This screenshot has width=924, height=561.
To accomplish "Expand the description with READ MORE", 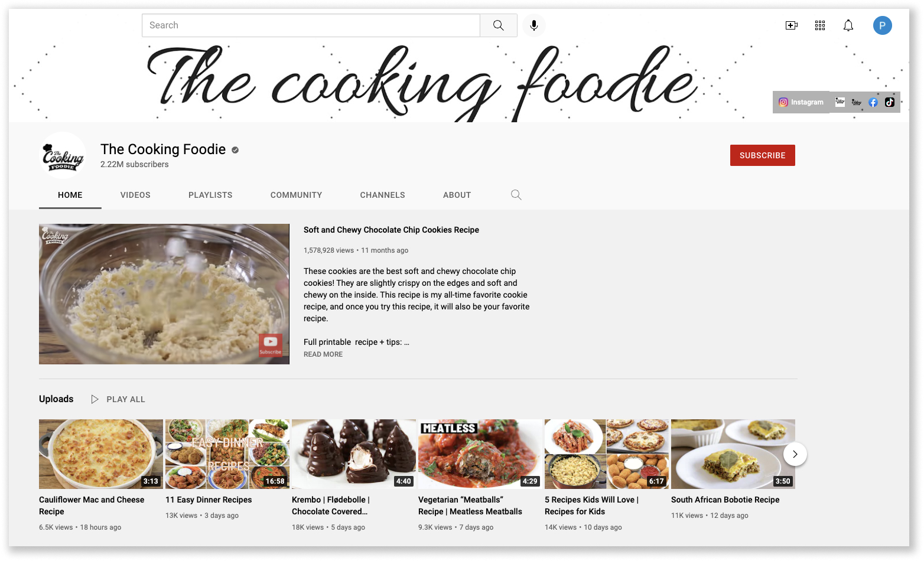I will coord(323,354).
